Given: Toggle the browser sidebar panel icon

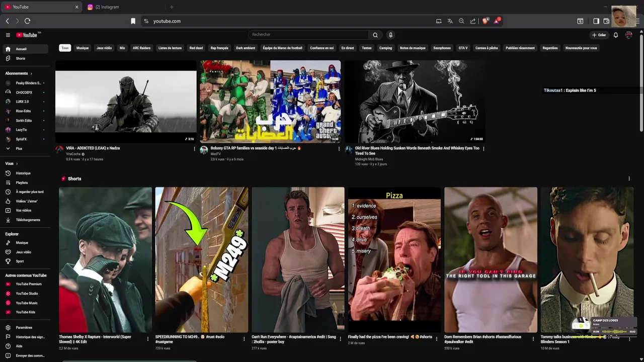Looking at the screenshot, I should click(x=596, y=21).
